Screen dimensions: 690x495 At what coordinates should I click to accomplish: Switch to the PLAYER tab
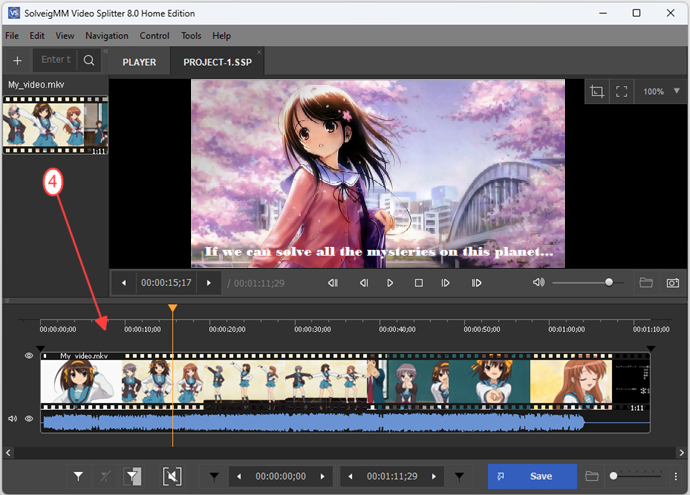[x=139, y=62]
